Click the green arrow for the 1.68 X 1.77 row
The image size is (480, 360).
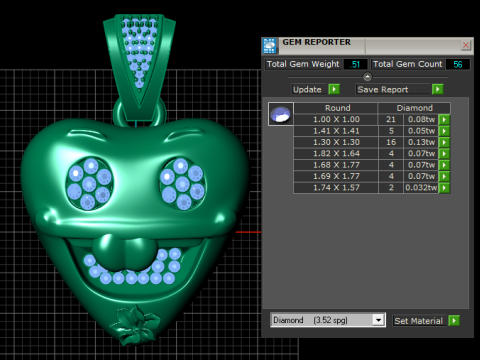[x=444, y=165]
